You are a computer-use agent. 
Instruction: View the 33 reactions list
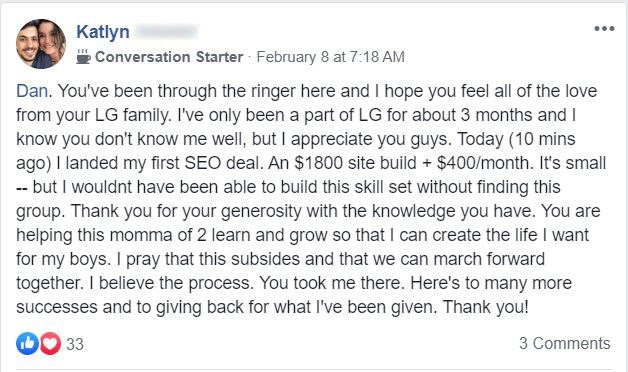tap(75, 344)
